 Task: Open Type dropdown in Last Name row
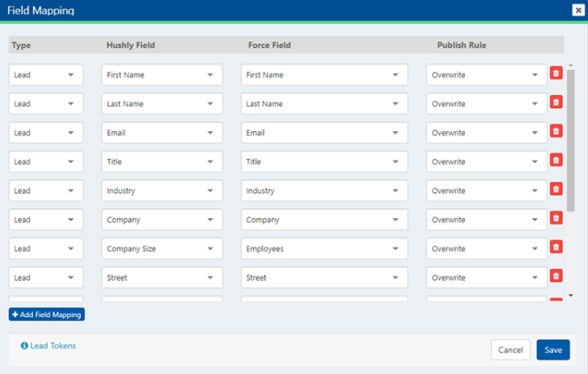click(46, 104)
